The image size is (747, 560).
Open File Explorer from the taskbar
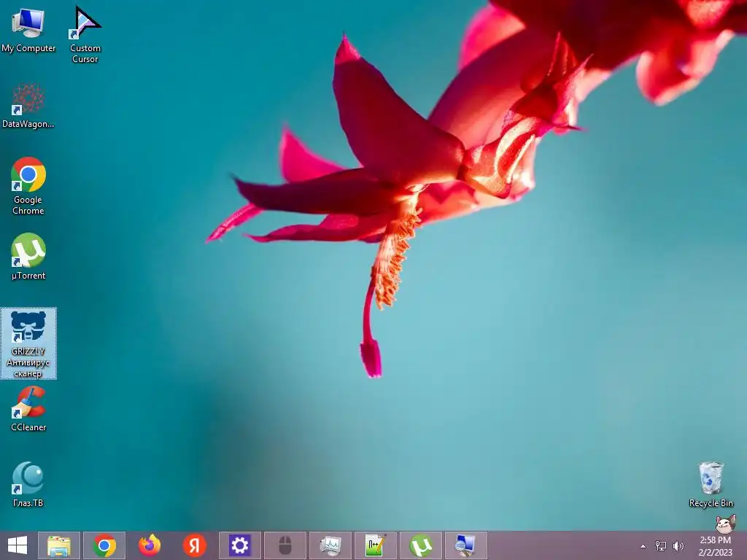59,545
